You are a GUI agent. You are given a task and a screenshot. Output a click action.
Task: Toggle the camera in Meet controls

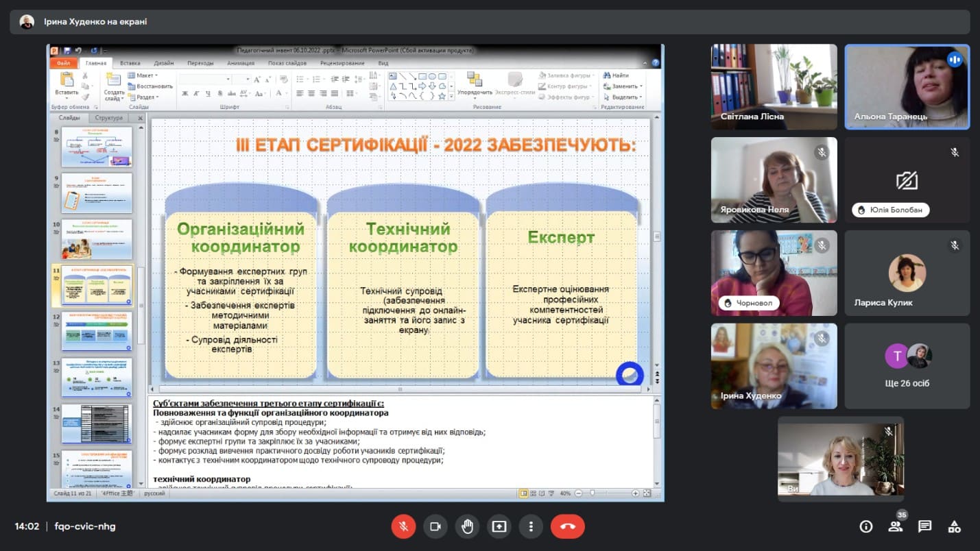(x=435, y=526)
